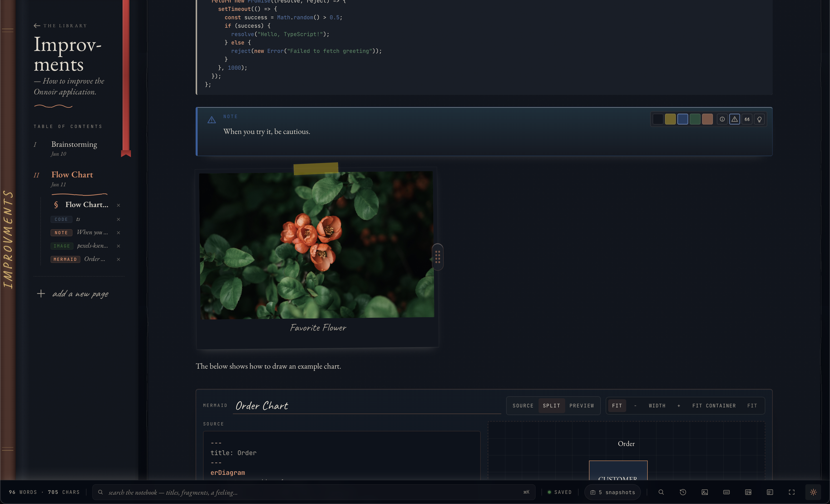Open version history clock icon
Image resolution: width=830 pixels, height=504 pixels.
click(x=683, y=492)
